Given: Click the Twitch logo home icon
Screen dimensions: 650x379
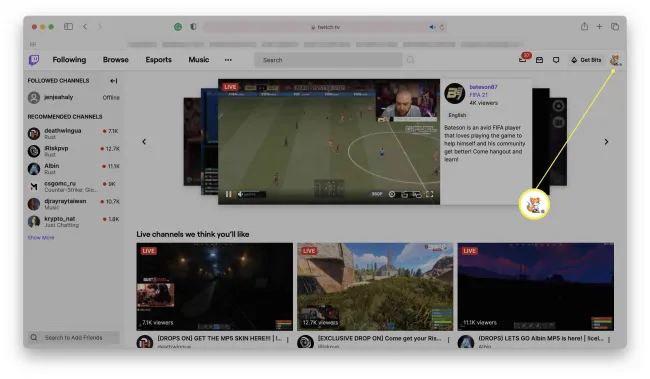Looking at the screenshot, I should click(x=34, y=60).
